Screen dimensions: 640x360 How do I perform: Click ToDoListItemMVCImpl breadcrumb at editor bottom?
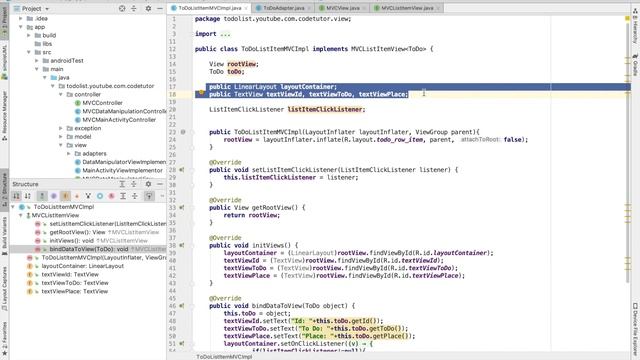coord(224,356)
